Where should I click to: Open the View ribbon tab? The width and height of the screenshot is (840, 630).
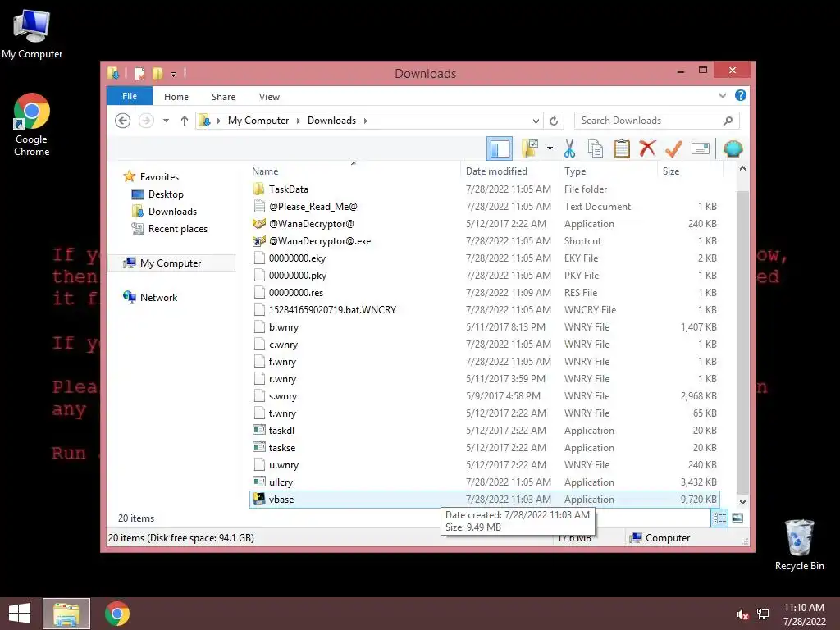click(269, 97)
